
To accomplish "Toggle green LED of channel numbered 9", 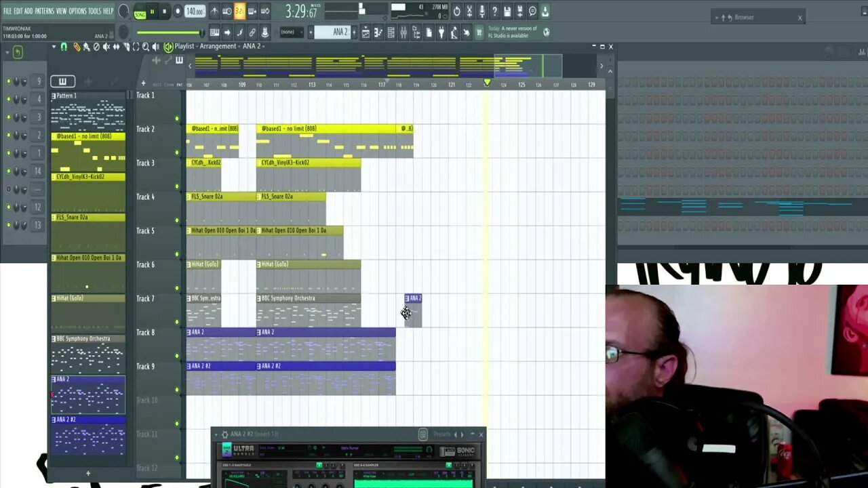I will pos(9,81).
